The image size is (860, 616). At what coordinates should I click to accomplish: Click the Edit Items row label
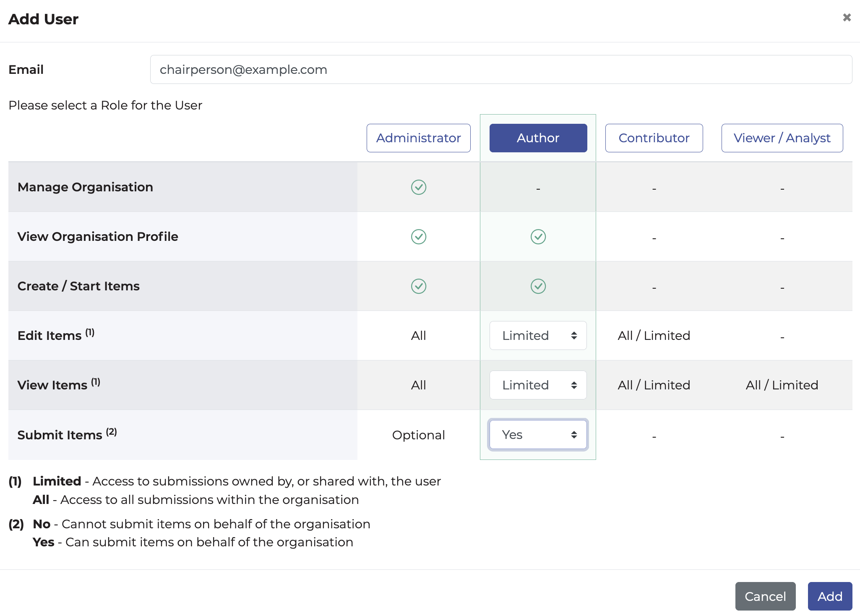pos(55,335)
